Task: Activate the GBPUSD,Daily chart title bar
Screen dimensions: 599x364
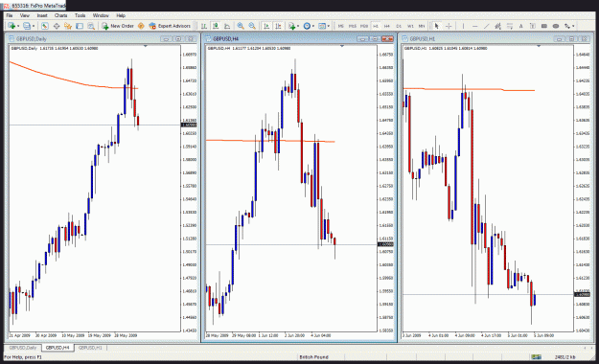Action: pyautogui.click(x=102, y=38)
